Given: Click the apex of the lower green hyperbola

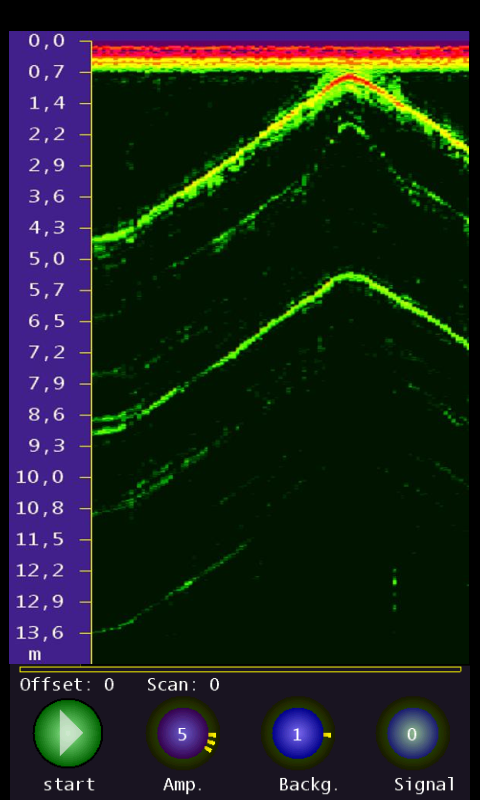Looking at the screenshot, I should [349, 276].
